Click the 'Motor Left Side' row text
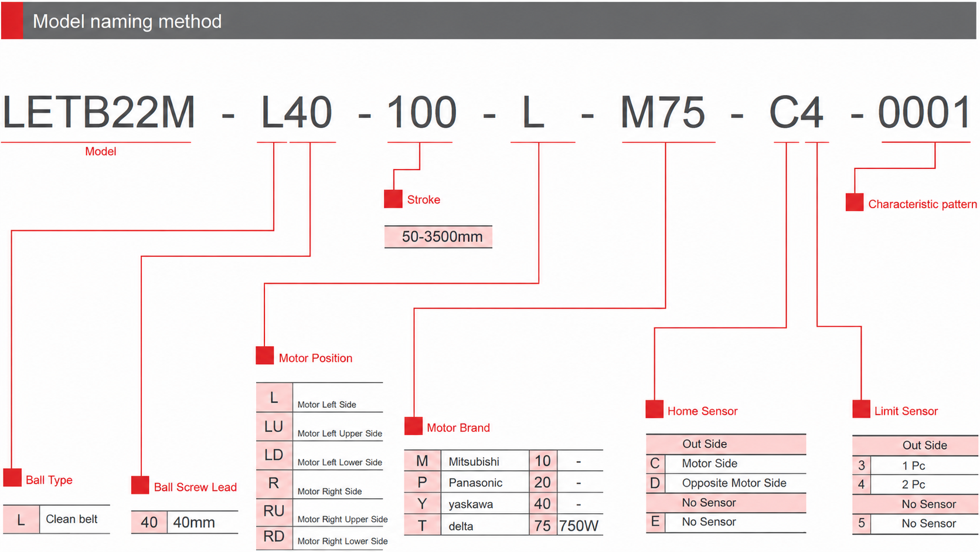Screen dimensions: 980x552 pyautogui.click(x=326, y=405)
